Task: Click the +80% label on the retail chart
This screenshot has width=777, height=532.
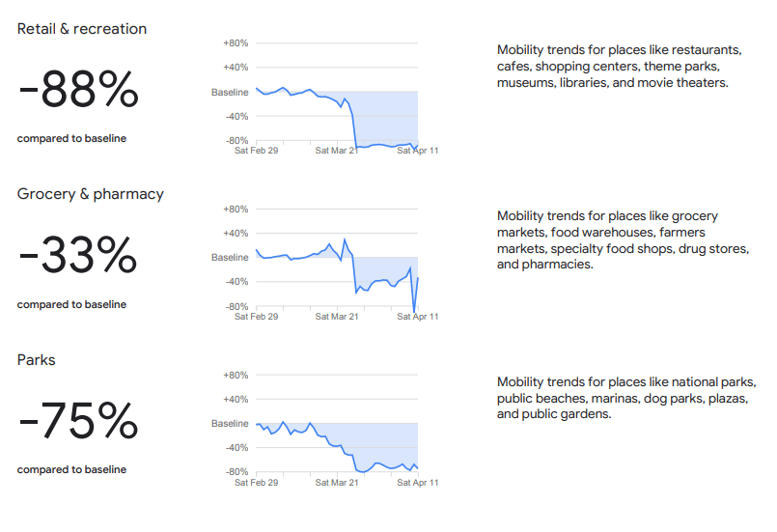Action: pyautogui.click(x=236, y=43)
